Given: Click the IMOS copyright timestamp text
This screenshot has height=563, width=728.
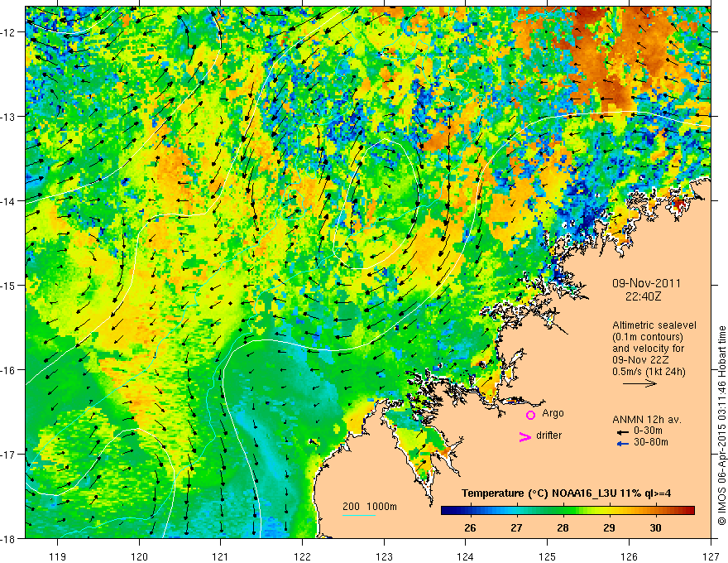Looking at the screenshot, I should tap(722, 425).
